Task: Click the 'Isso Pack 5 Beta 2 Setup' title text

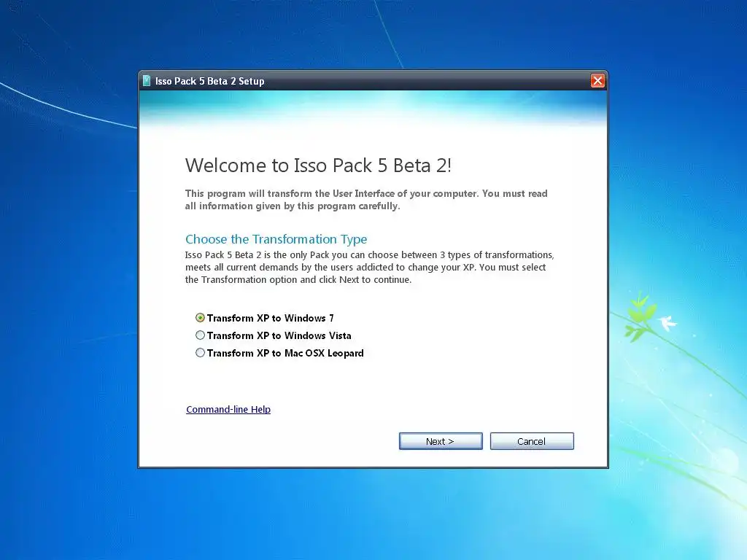Action: (x=209, y=82)
